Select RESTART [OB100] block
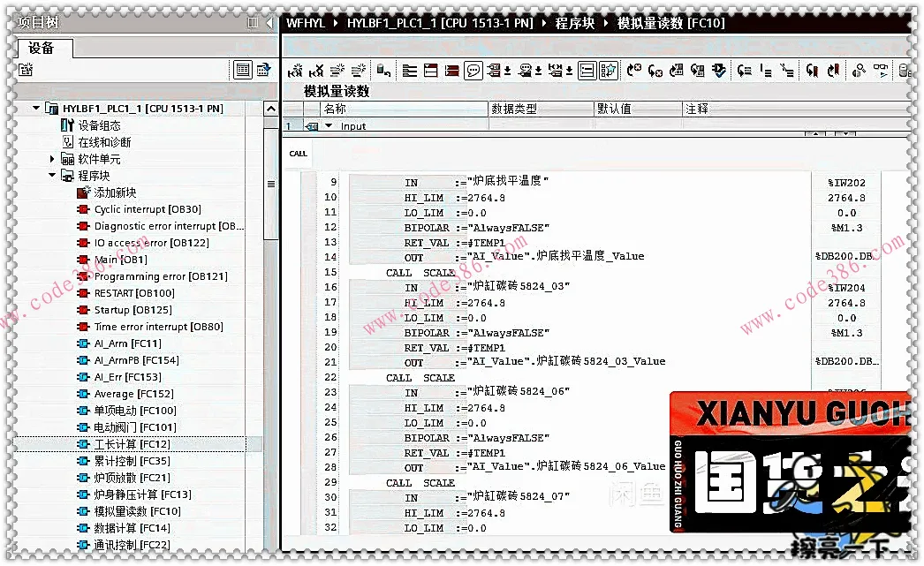This screenshot has height=566, width=924. click(134, 293)
